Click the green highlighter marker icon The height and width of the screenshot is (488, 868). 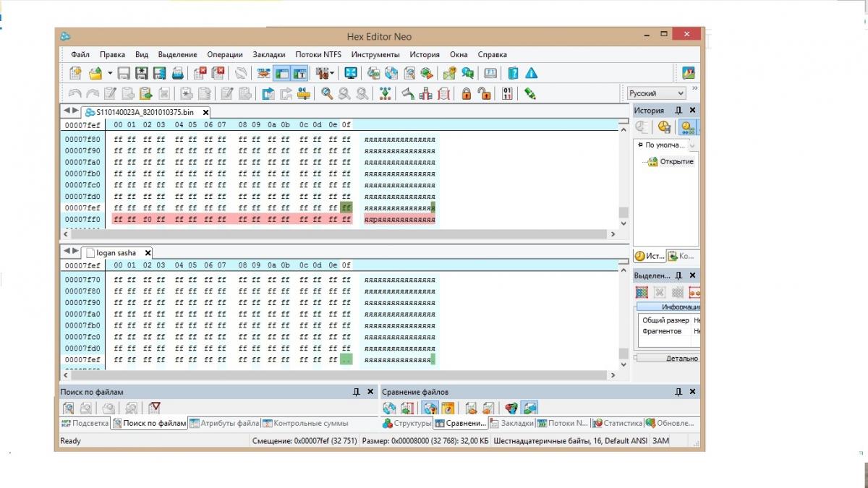pos(529,93)
